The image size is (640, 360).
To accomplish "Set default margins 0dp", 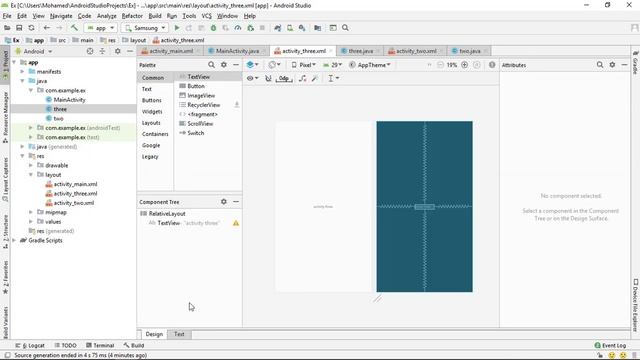I will click(284, 78).
